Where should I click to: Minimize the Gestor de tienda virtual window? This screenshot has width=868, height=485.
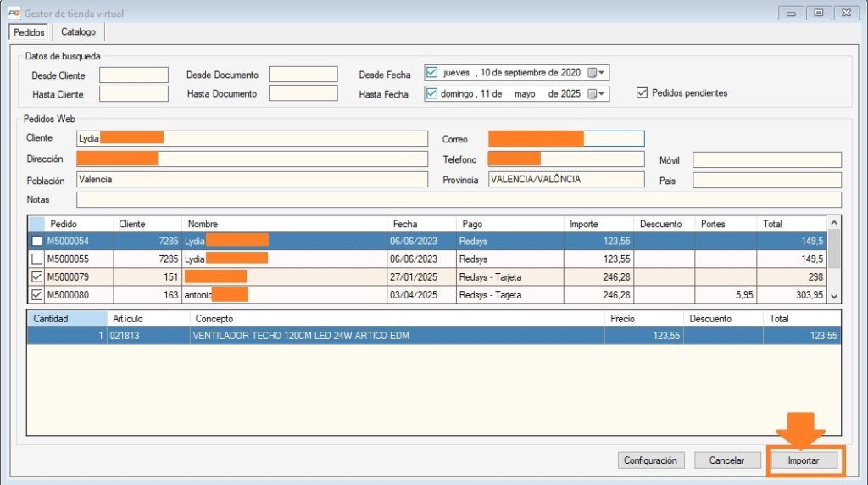pyautogui.click(x=791, y=13)
